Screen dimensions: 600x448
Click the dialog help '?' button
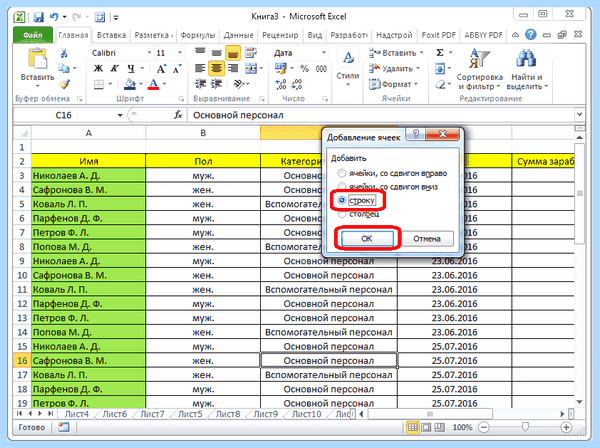click(416, 134)
